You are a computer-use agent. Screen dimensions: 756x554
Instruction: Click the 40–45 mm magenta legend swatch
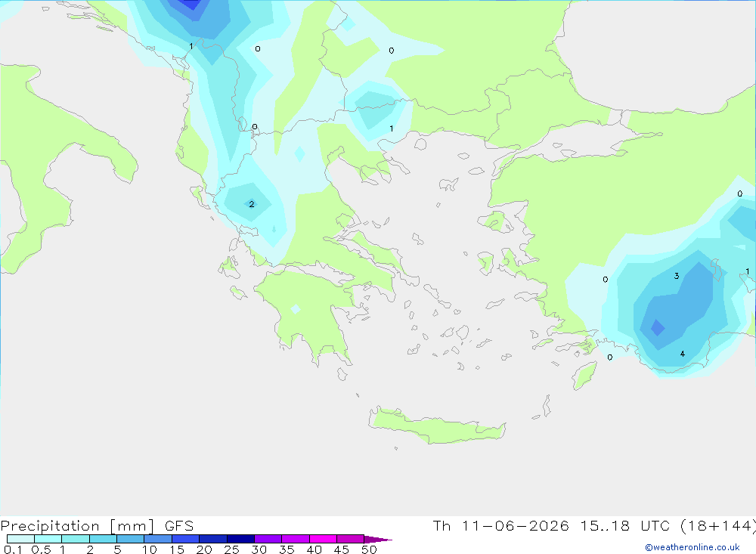click(x=323, y=539)
